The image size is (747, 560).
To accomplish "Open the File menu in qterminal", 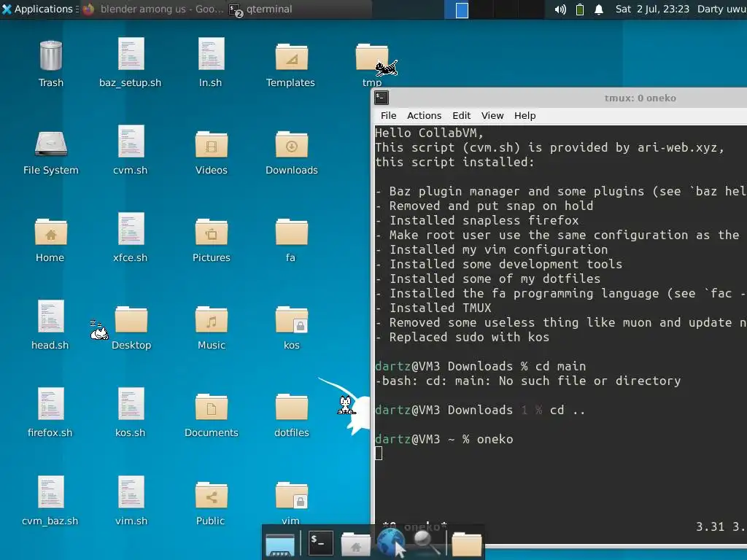I will pos(388,115).
